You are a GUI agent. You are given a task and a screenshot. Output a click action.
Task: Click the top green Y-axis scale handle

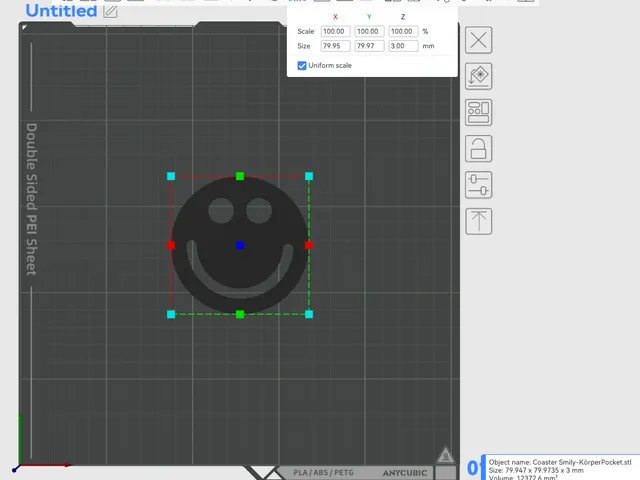240,176
